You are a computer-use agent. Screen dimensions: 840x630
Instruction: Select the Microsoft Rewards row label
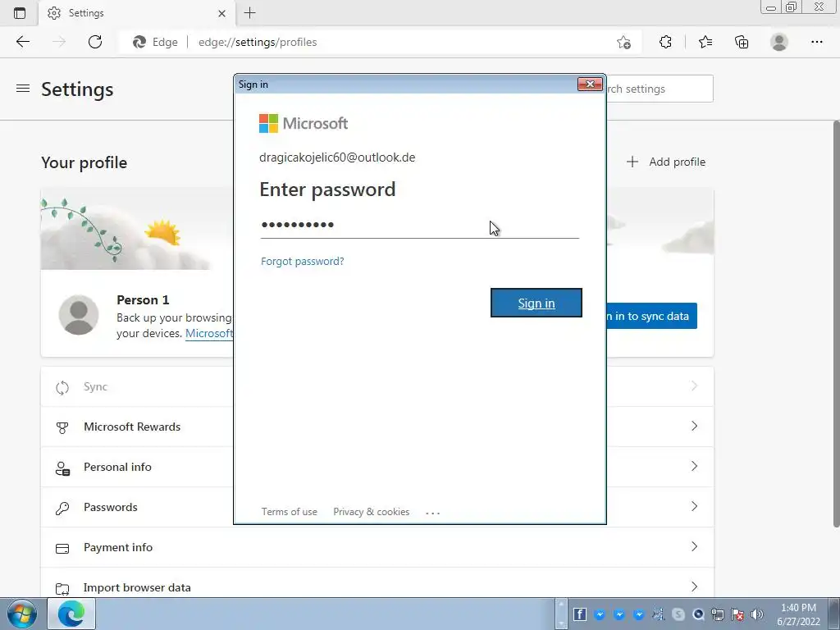(132, 427)
